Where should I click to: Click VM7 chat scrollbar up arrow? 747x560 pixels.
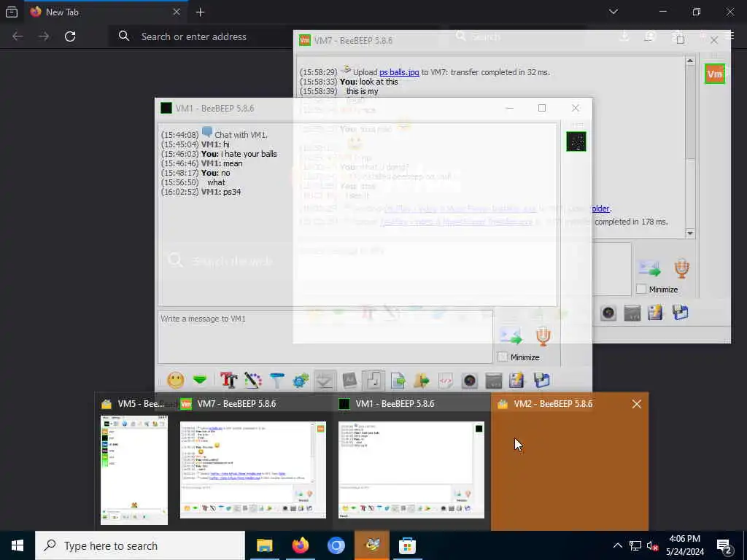(x=690, y=61)
